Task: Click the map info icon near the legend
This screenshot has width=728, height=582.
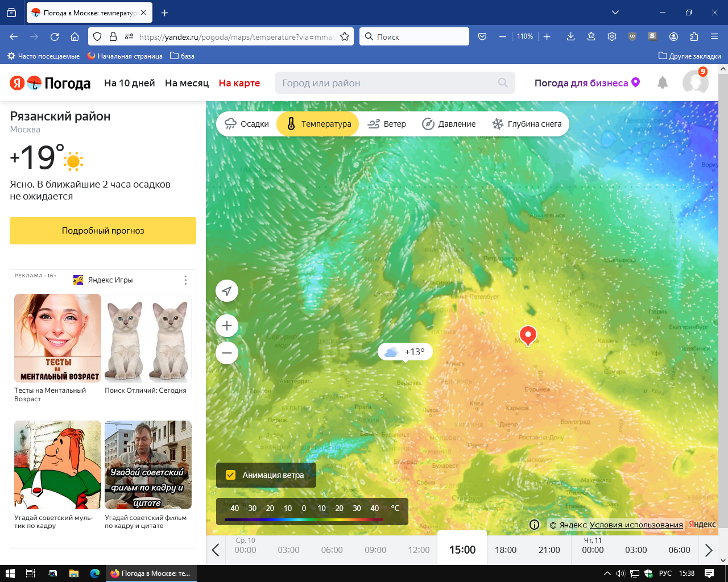Action: click(534, 525)
